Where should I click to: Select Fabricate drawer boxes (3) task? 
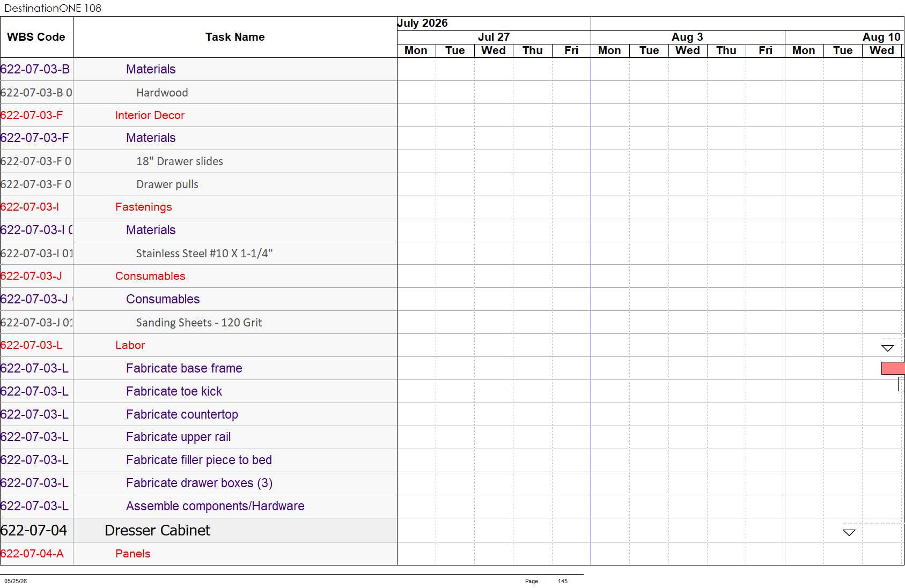tap(199, 483)
